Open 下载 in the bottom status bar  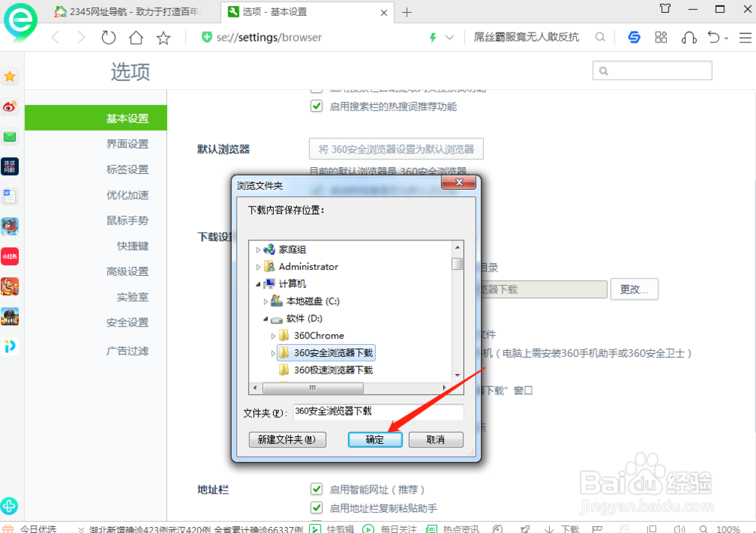coord(562,528)
